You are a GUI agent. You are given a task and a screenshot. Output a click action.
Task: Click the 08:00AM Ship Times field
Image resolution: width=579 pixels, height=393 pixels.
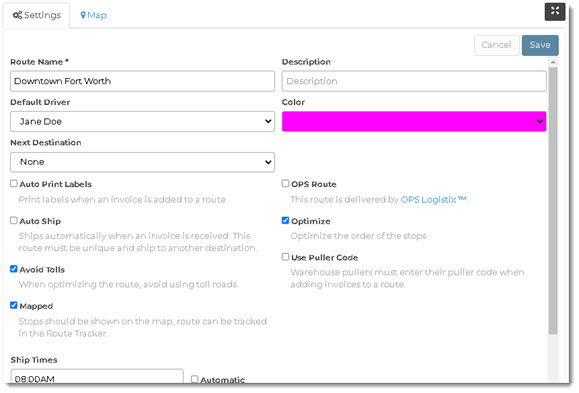(97, 377)
